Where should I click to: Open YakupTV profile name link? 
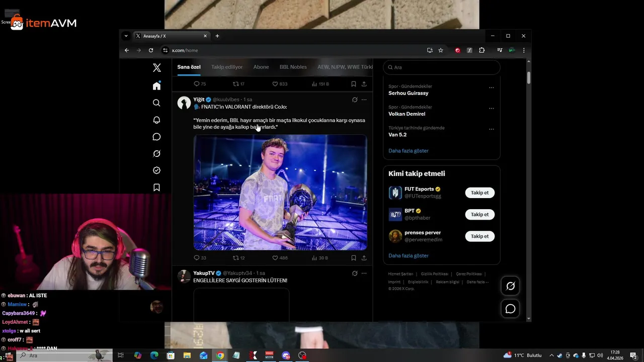[x=204, y=273]
